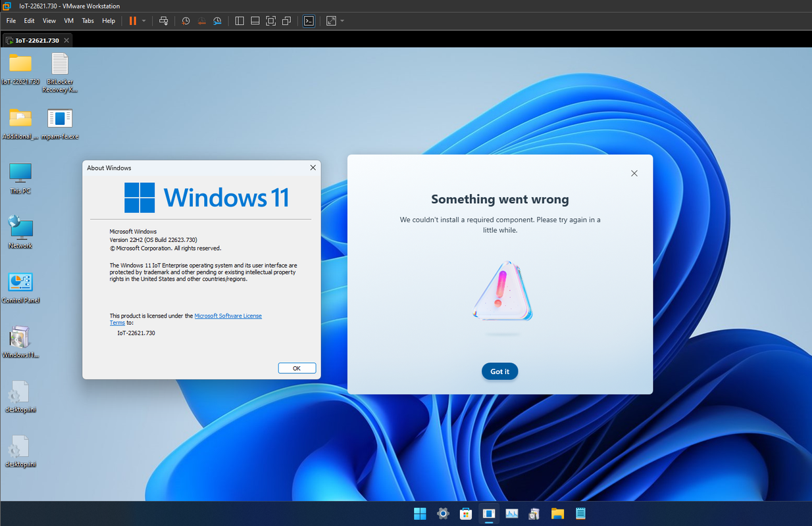Image resolution: width=812 pixels, height=526 pixels.
Task: Click the stretch guest display icon
Action: point(331,21)
